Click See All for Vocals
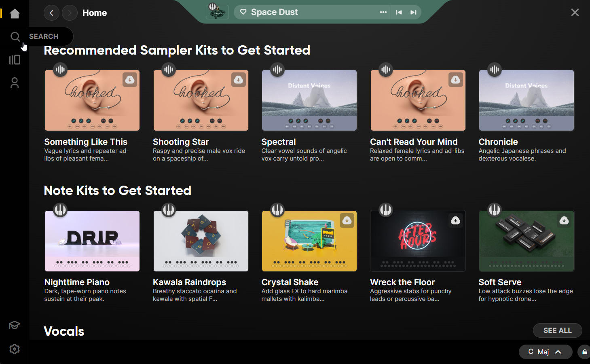Screen dimensions: 590x364 (558, 330)
